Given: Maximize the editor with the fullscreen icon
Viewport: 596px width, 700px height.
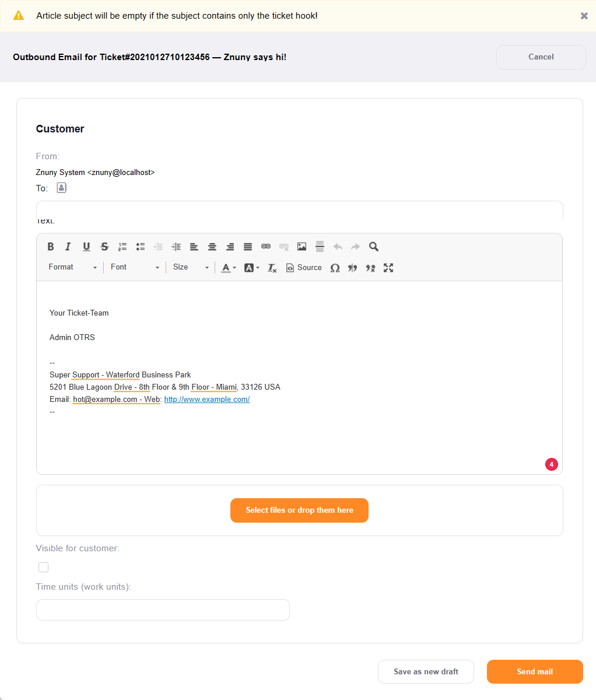Looking at the screenshot, I should point(388,268).
